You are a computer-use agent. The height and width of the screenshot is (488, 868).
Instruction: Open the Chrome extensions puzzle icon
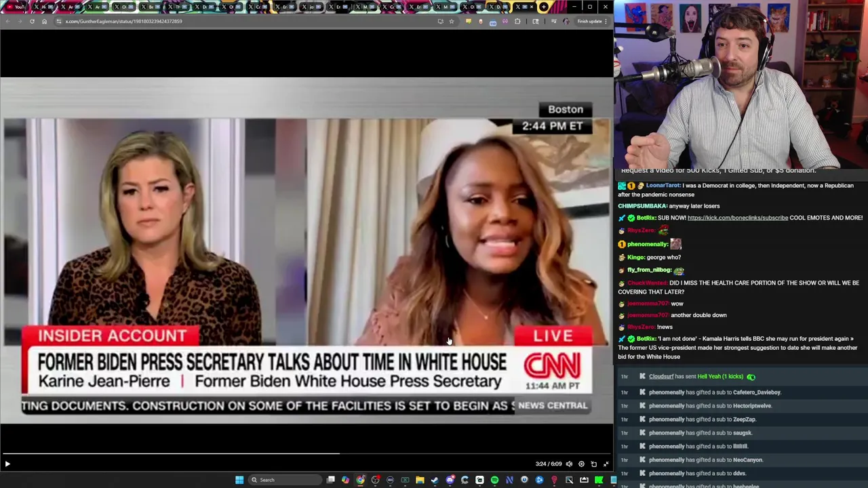(517, 21)
